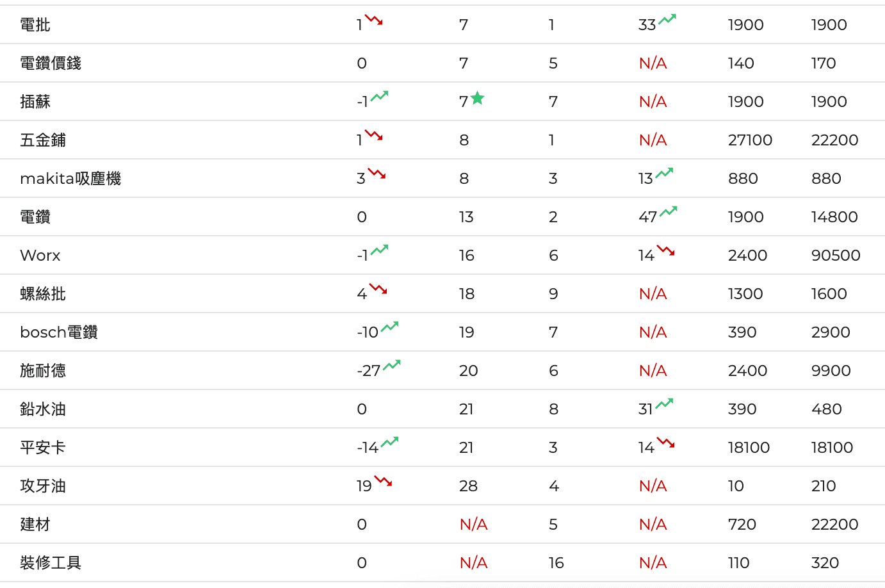Click the red down-trend arrow in the 五金鋪 row
The image size is (885, 588).
click(x=373, y=135)
